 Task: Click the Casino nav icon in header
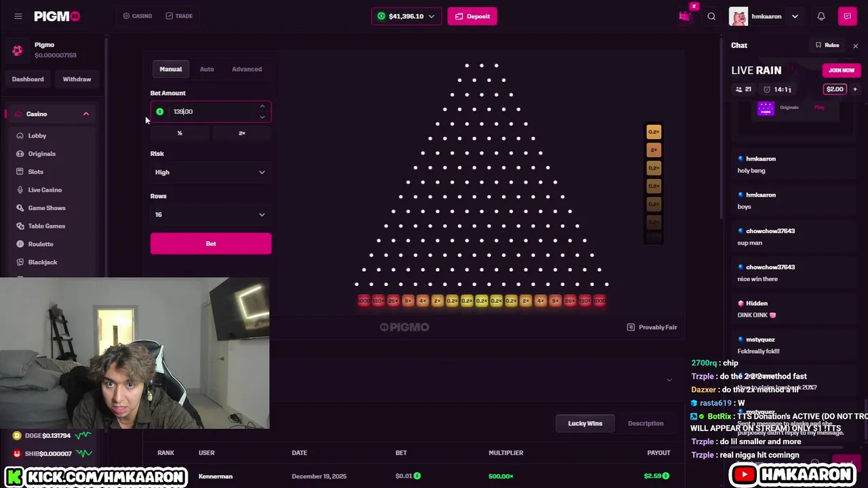[x=126, y=16]
